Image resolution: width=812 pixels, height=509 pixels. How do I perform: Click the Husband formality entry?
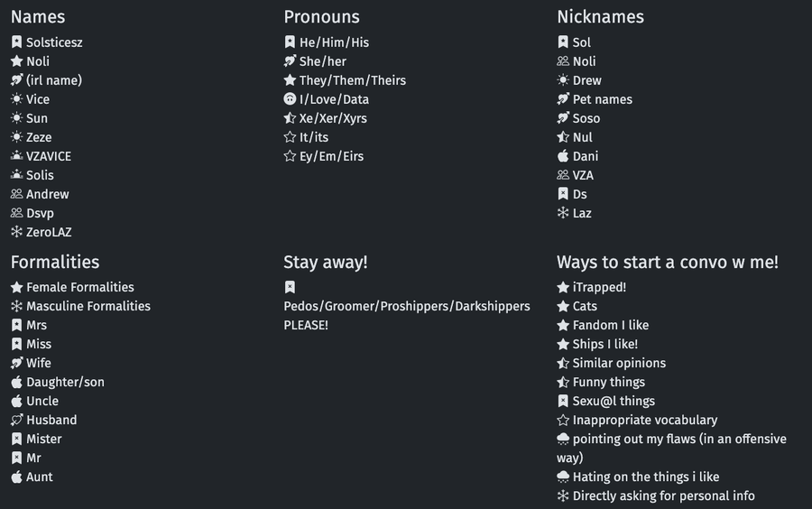[51, 420]
